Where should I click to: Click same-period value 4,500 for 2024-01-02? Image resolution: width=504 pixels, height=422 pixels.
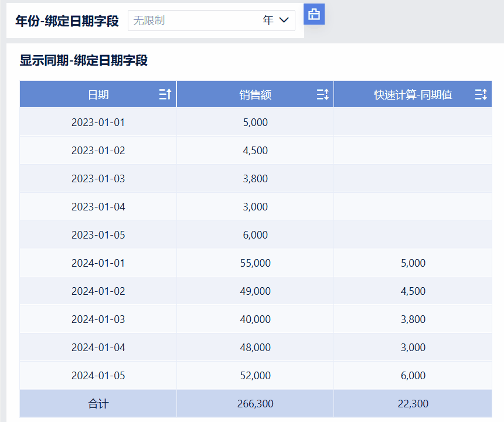413,291
